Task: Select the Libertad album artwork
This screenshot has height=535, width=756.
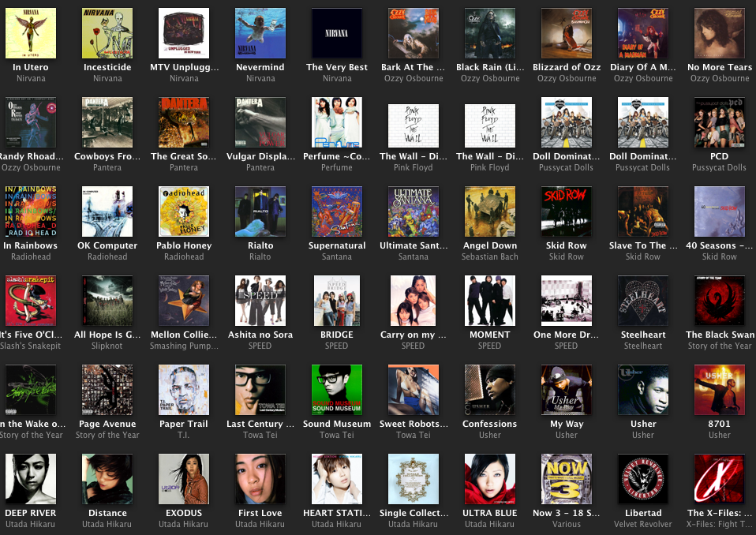Action: tap(643, 479)
